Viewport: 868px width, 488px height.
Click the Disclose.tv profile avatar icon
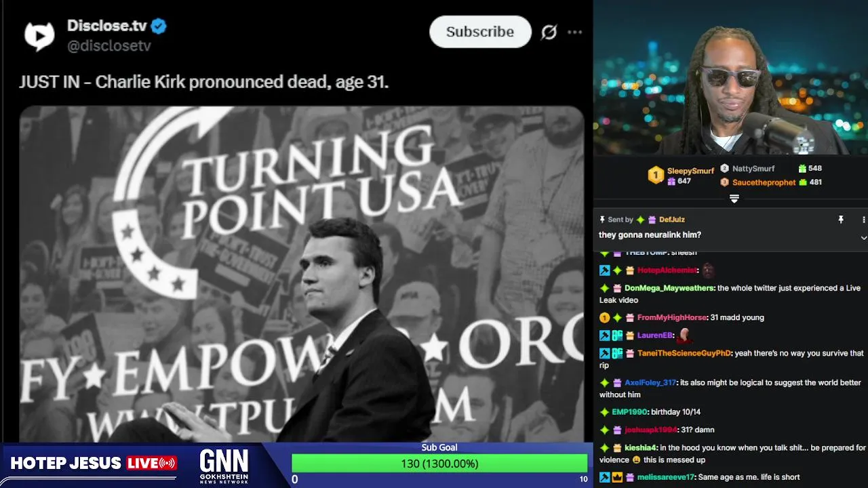point(39,35)
